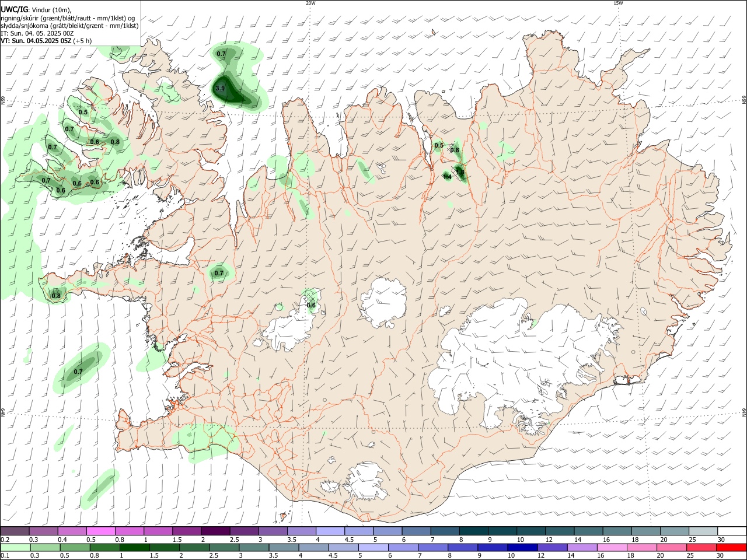
Task: Select the 0.8 value on Snæfellsnes peninsula tip
Action: [x=56, y=296]
